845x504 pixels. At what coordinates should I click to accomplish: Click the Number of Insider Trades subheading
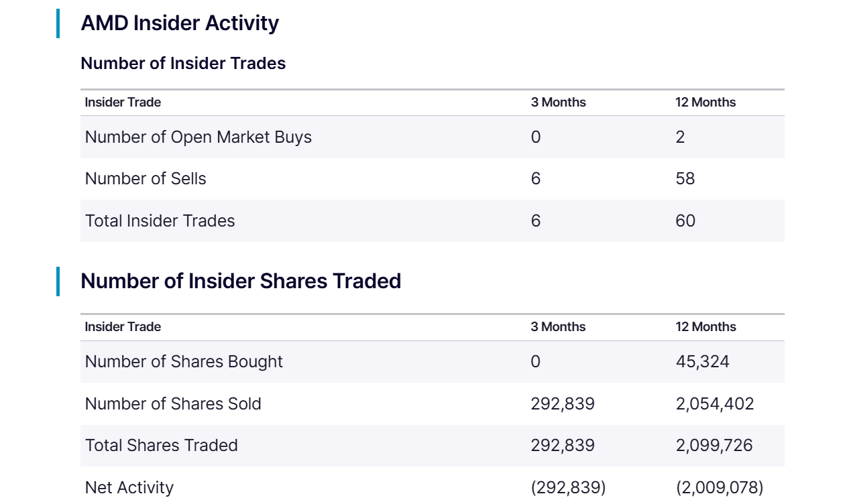click(183, 63)
